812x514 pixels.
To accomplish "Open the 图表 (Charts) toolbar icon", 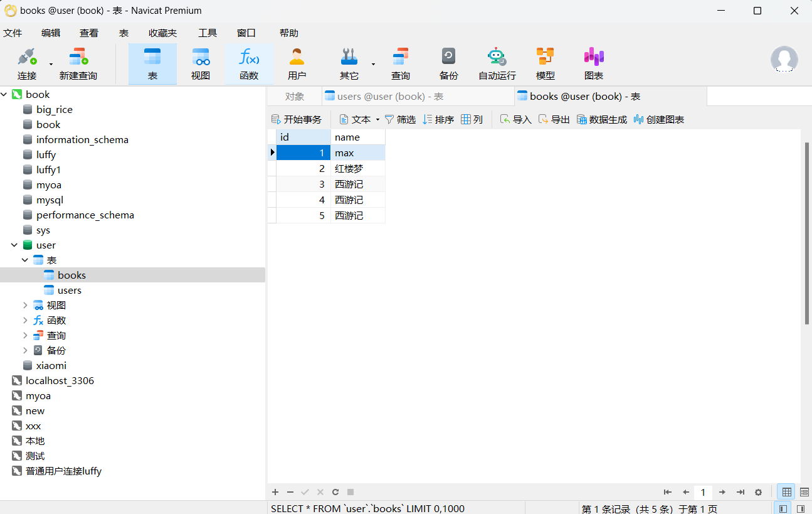I will (x=594, y=64).
